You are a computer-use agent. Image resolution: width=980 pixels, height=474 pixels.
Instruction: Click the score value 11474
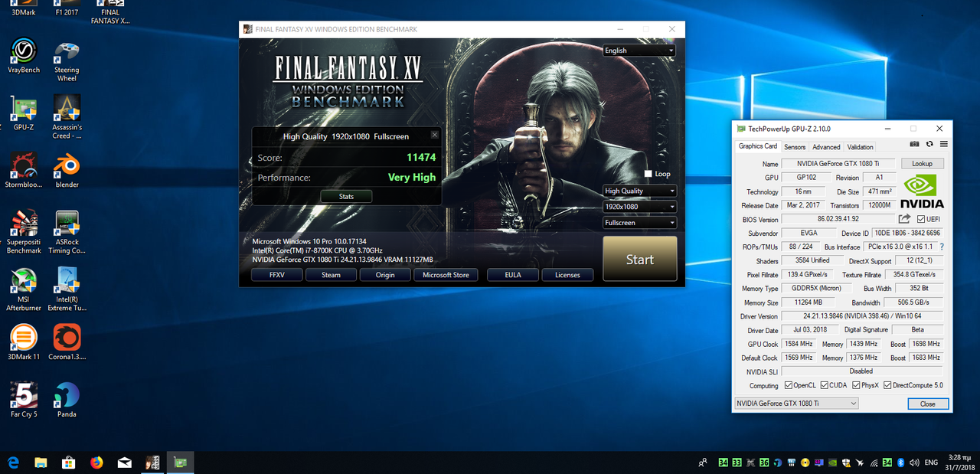point(421,158)
